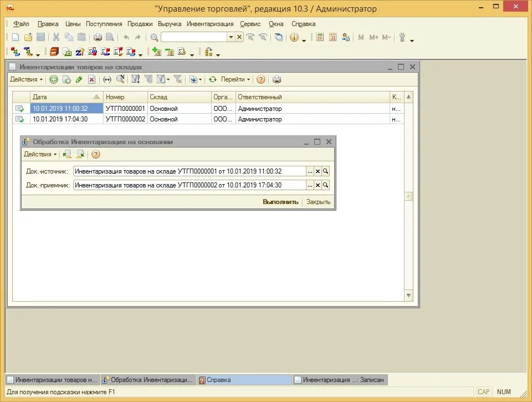Click the date interval (↔) icon
Viewport: 532px width, 402px height.
[x=107, y=79]
